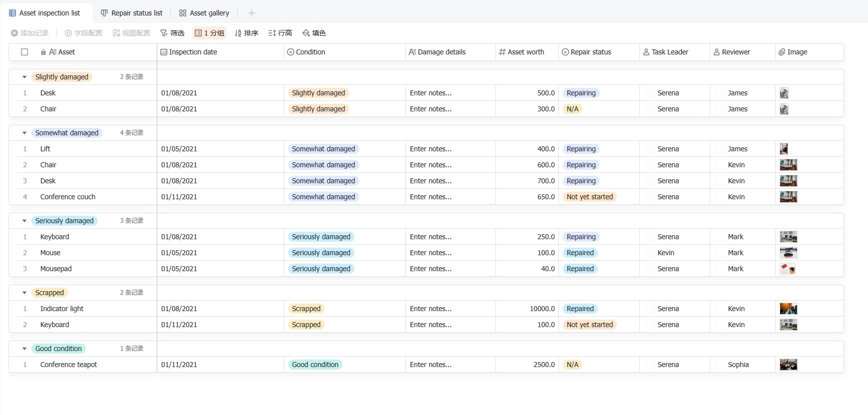Click asset worth 10000.0 cell
This screenshot has width=868, height=415.
[x=527, y=309]
